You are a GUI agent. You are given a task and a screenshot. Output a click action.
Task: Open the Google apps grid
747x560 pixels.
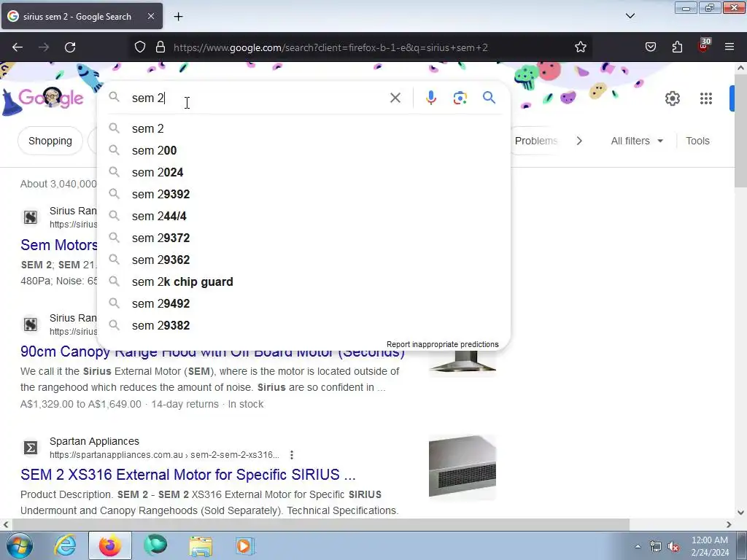coord(706,98)
